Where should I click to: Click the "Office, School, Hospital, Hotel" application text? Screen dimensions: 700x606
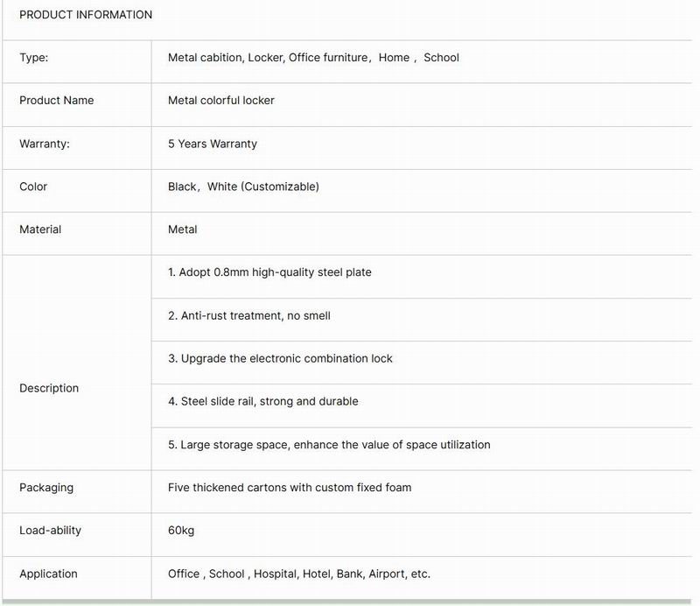pos(299,574)
